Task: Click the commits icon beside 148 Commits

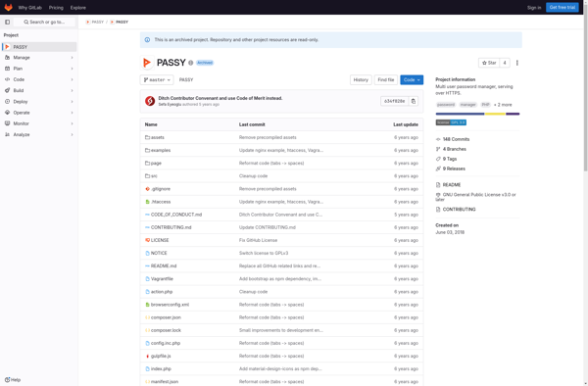Action: (x=438, y=139)
